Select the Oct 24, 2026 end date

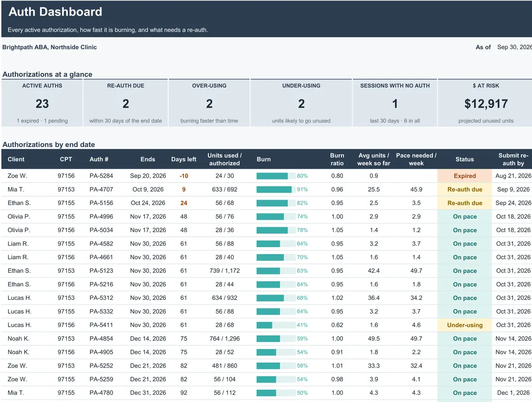pyautogui.click(x=148, y=203)
